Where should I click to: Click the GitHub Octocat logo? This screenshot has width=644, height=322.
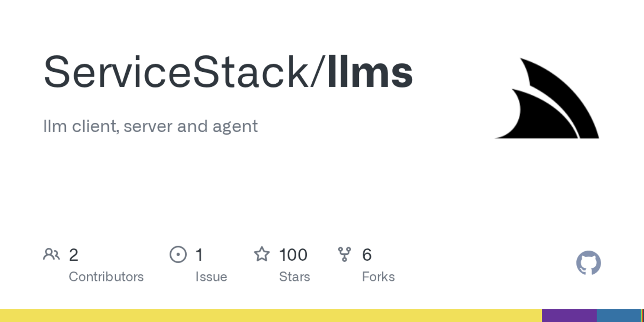588,263
